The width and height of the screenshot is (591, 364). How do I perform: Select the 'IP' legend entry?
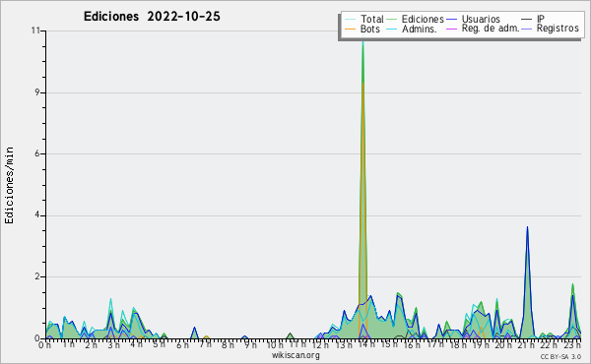[541, 19]
